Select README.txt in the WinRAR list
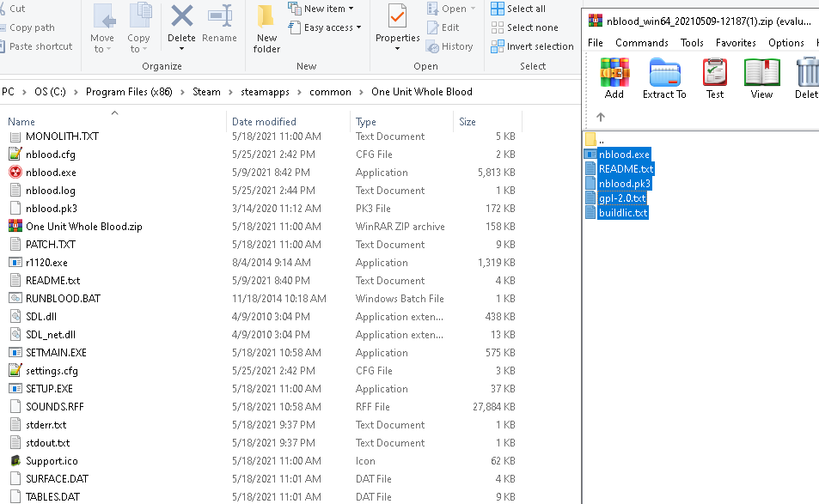This screenshot has height=504, width=819. (x=626, y=169)
